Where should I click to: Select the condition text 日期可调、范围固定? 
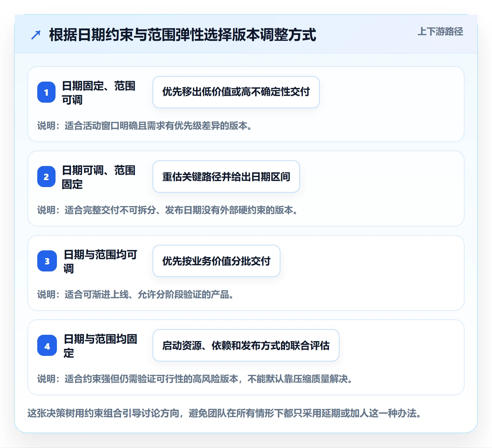[x=99, y=177]
